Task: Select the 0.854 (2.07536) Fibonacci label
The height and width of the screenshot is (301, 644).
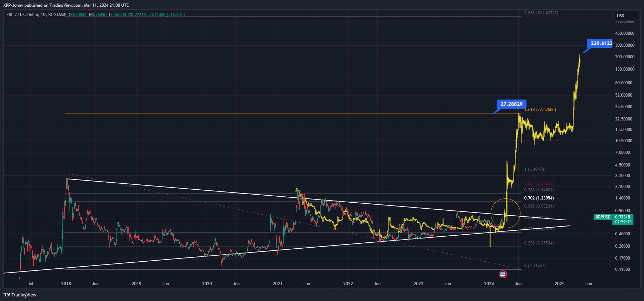Action: [x=539, y=183]
